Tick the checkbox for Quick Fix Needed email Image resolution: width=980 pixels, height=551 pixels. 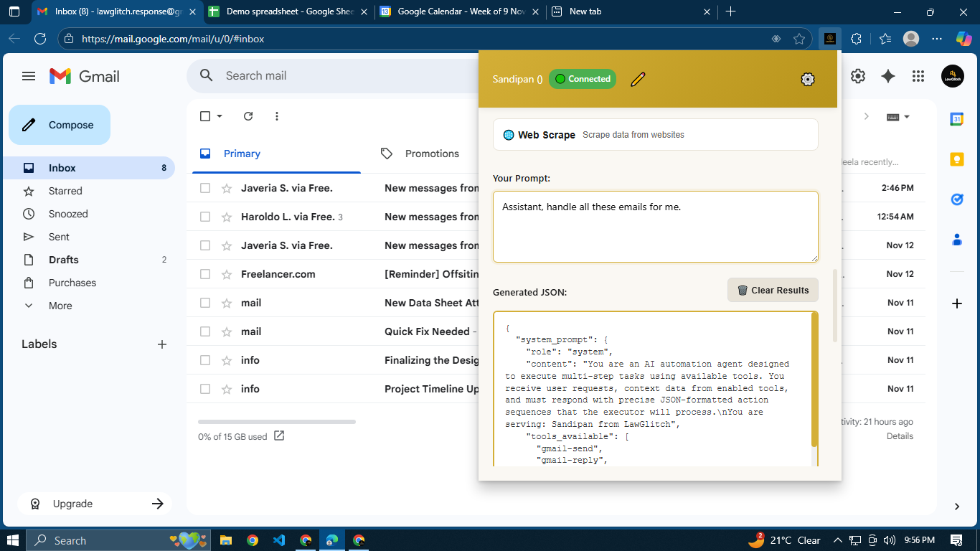[x=205, y=331]
